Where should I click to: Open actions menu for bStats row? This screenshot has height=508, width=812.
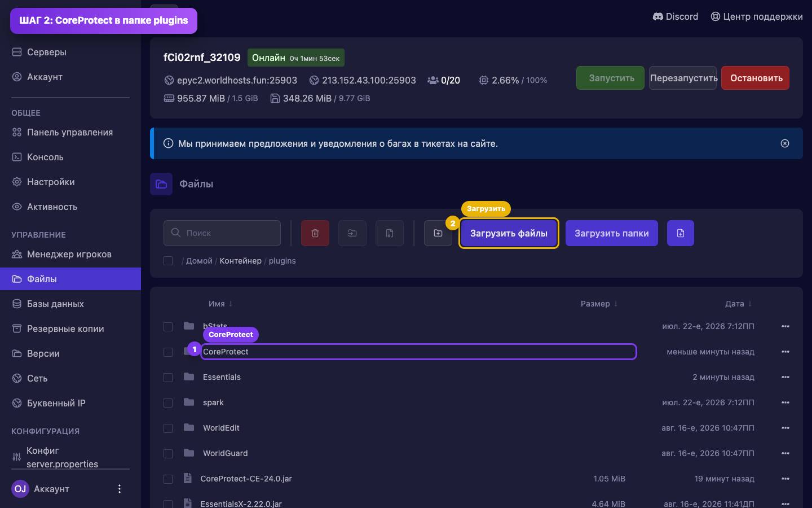tap(785, 326)
